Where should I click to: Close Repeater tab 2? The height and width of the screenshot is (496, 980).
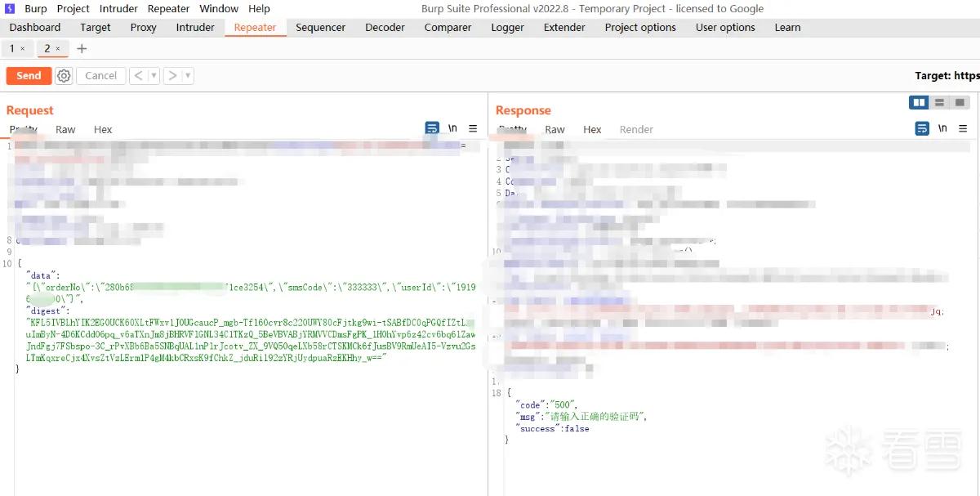(x=58, y=49)
